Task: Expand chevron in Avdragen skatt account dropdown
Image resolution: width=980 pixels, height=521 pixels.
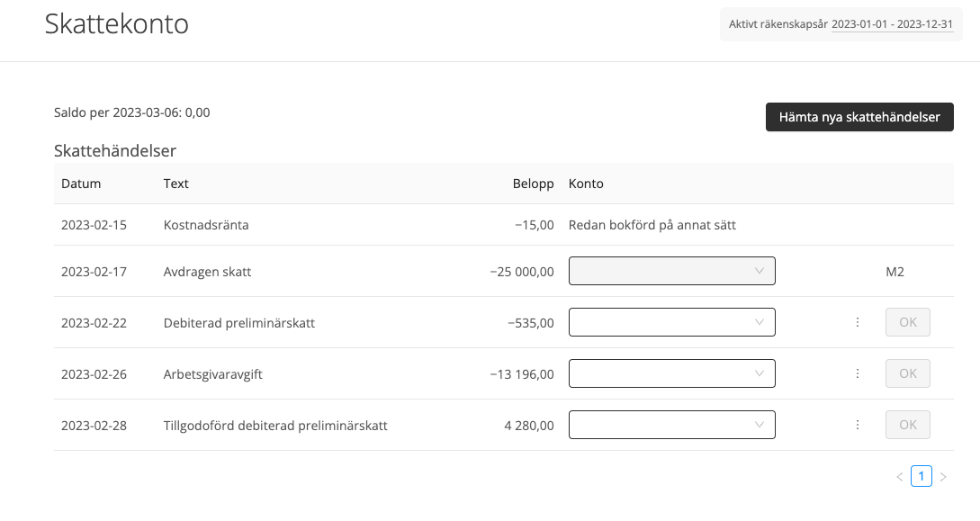Action: coord(760,271)
